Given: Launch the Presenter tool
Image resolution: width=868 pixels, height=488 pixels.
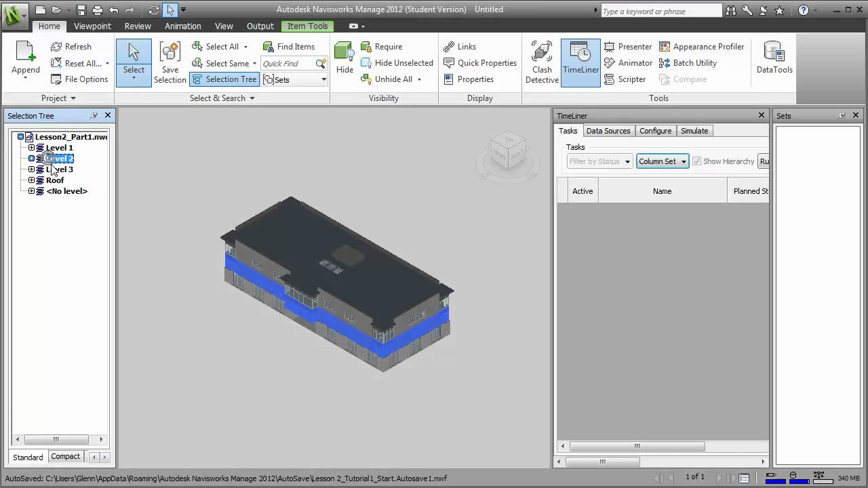Looking at the screenshot, I should click(x=627, y=47).
